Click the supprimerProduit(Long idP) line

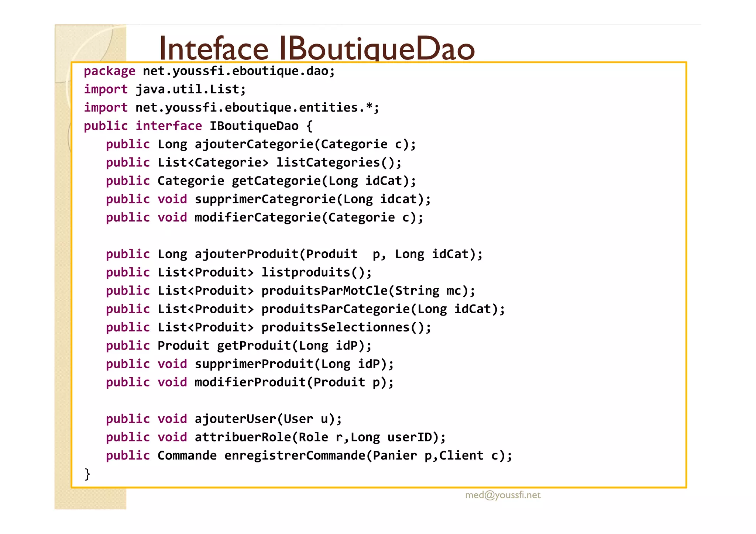point(250,364)
